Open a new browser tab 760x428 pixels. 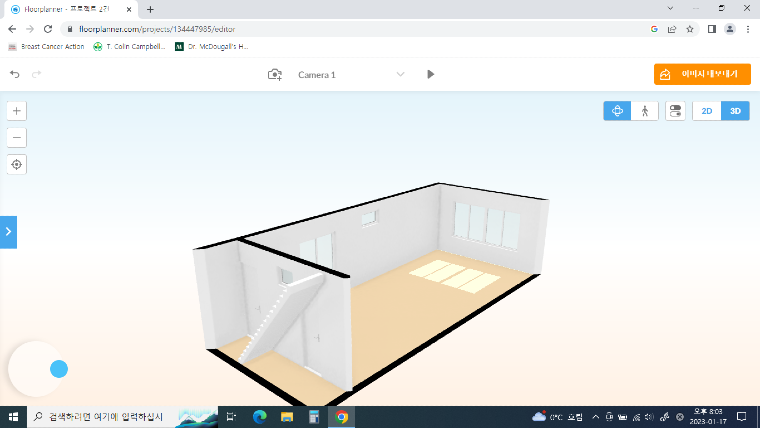[x=150, y=9]
